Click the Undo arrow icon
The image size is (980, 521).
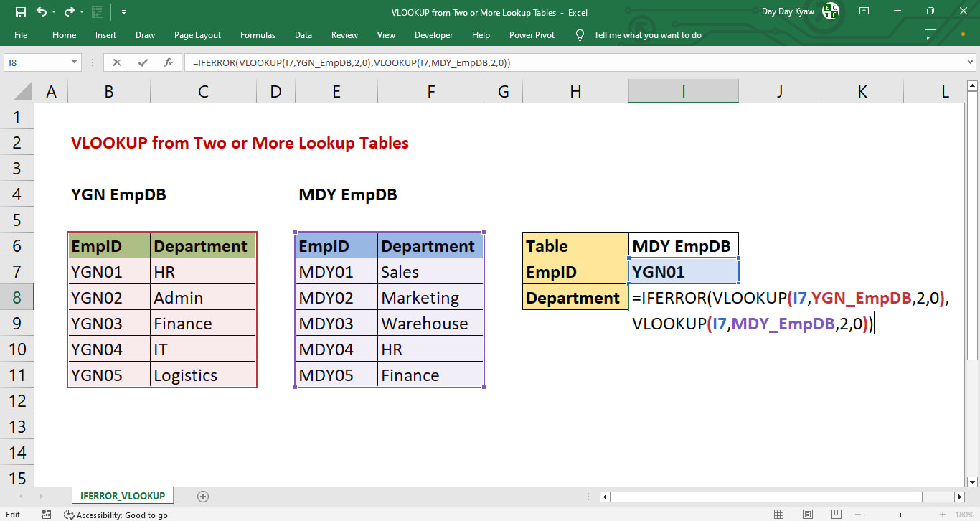coord(41,11)
